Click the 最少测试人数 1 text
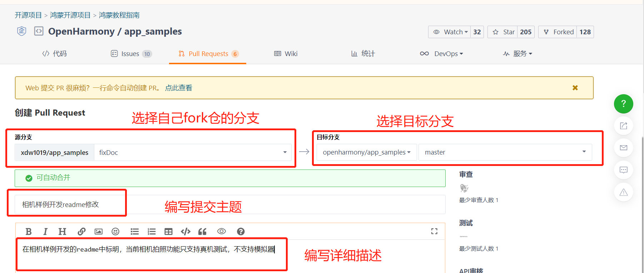This screenshot has height=273, width=644. coord(479,248)
